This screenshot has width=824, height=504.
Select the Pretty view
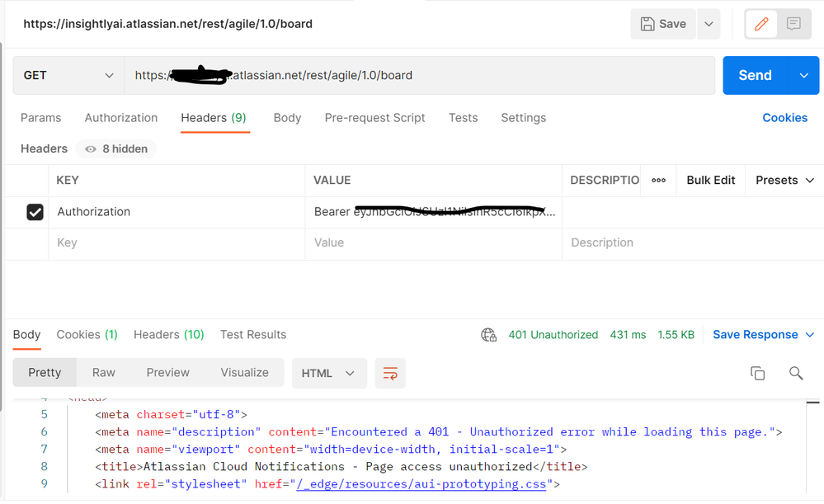pos(45,373)
